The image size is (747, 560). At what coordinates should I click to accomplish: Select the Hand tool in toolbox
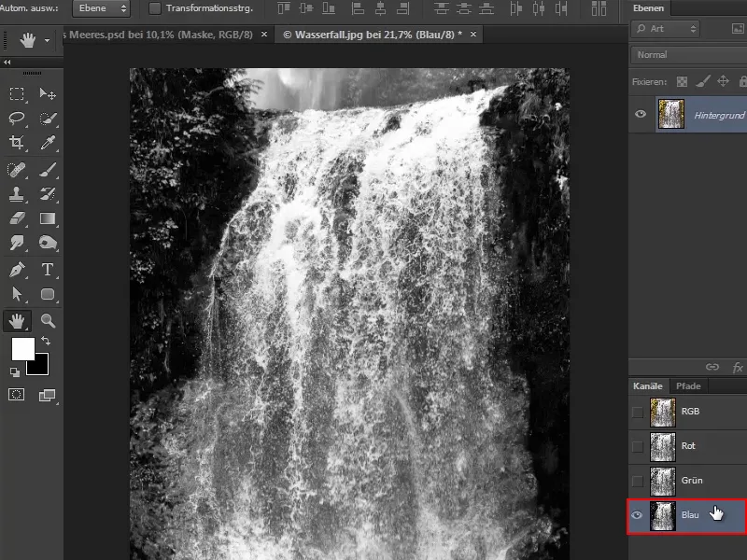[x=17, y=321]
